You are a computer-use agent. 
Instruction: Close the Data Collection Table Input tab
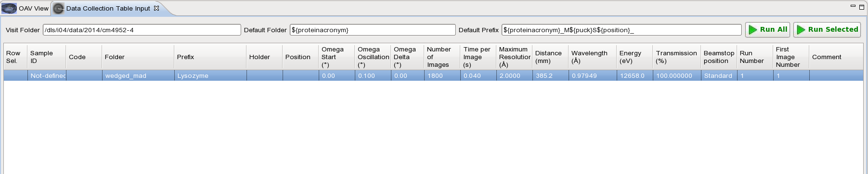(156, 8)
